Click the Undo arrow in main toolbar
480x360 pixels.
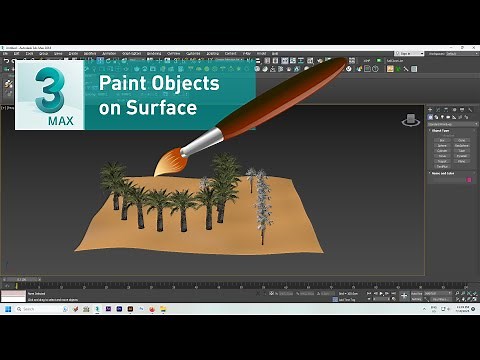6,61
